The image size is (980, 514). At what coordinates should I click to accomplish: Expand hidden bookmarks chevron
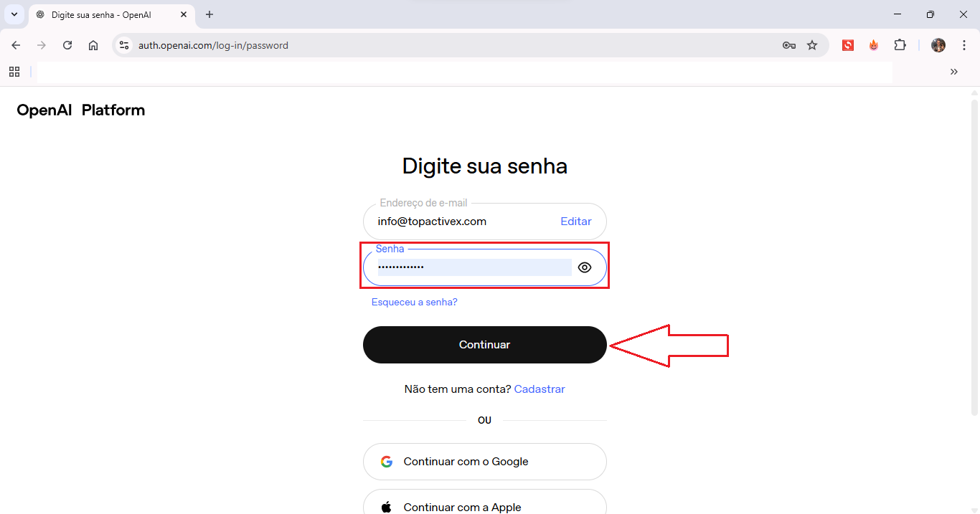954,72
